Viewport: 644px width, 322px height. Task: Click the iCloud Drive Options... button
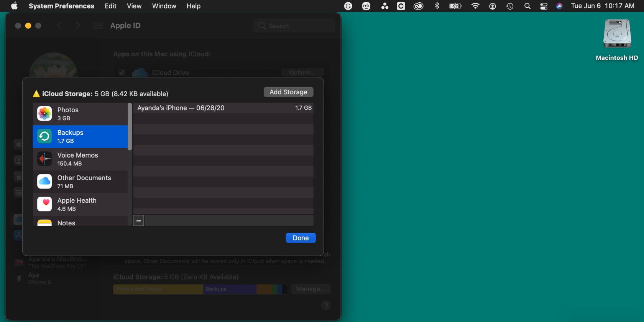302,72
